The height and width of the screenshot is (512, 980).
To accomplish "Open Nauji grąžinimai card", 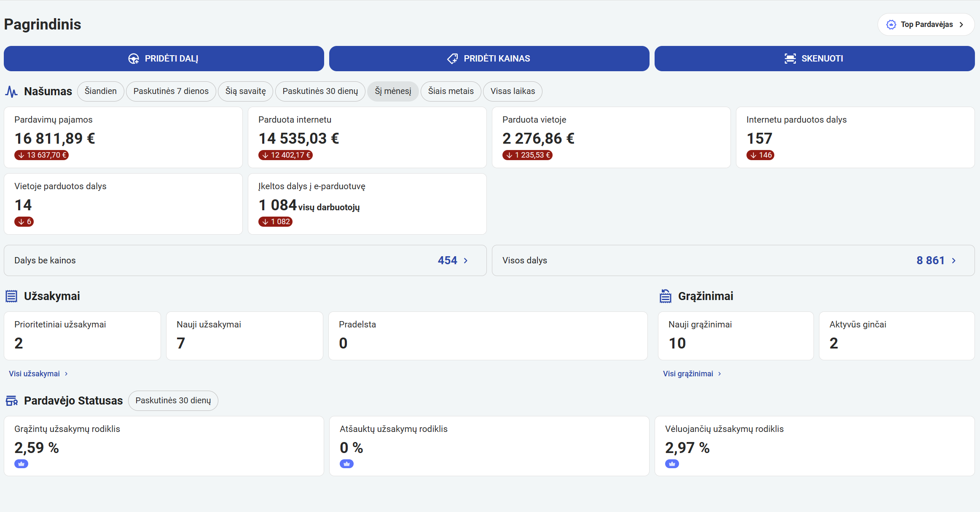I will tap(736, 336).
